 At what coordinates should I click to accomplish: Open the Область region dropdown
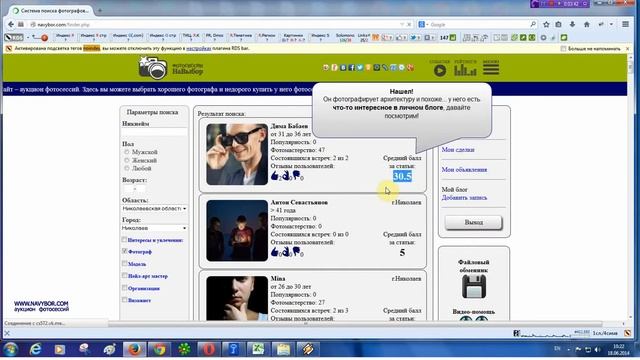[x=154, y=209]
